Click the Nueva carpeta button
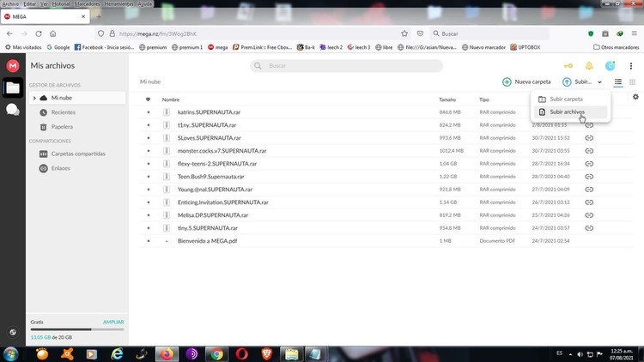The width and height of the screenshot is (644, 362). (x=526, y=81)
